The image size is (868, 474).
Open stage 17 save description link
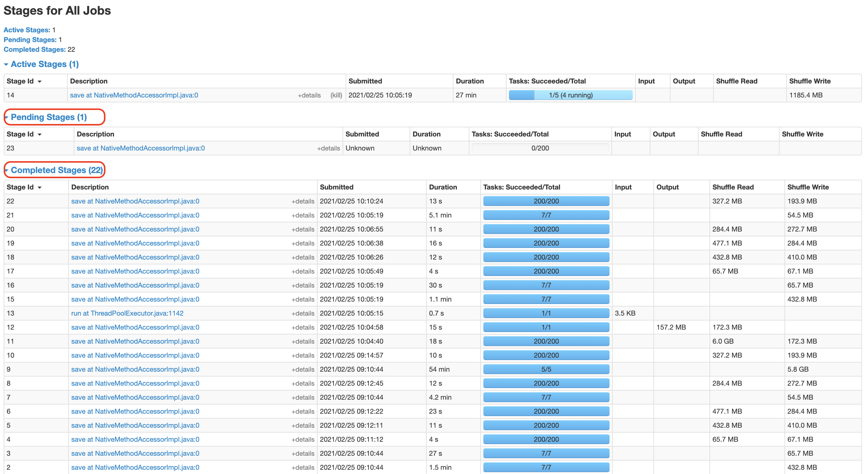[x=135, y=271]
